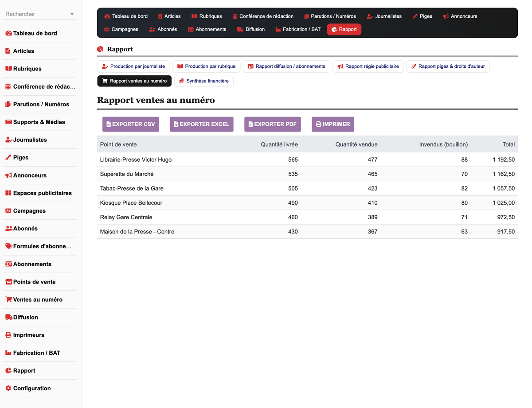Select Parutions / Numéros in top navigation
The height and width of the screenshot is (408, 532).
pos(330,16)
